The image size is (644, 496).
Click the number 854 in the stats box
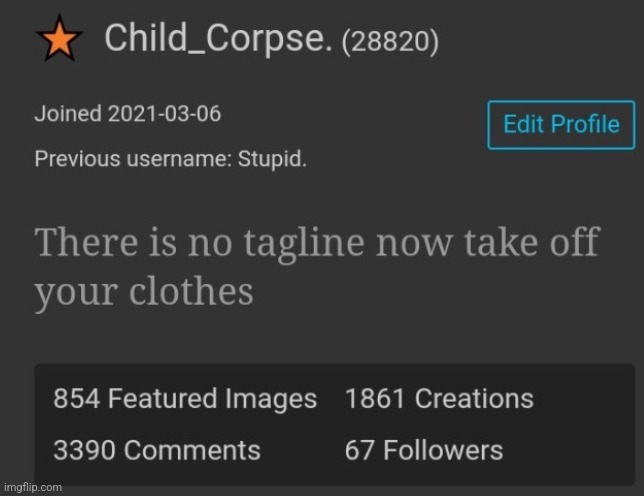76,400
